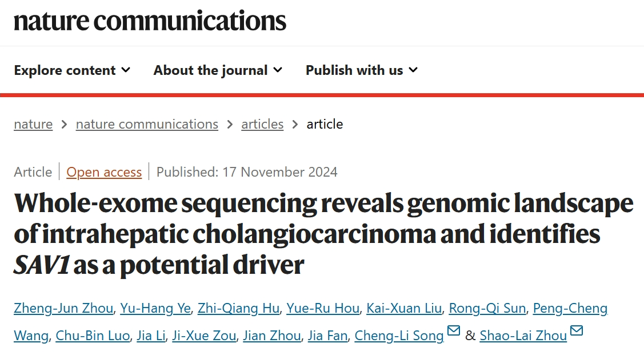644x355 pixels.
Task: Click author Kai-Xuan Liu
Action: click(x=404, y=308)
